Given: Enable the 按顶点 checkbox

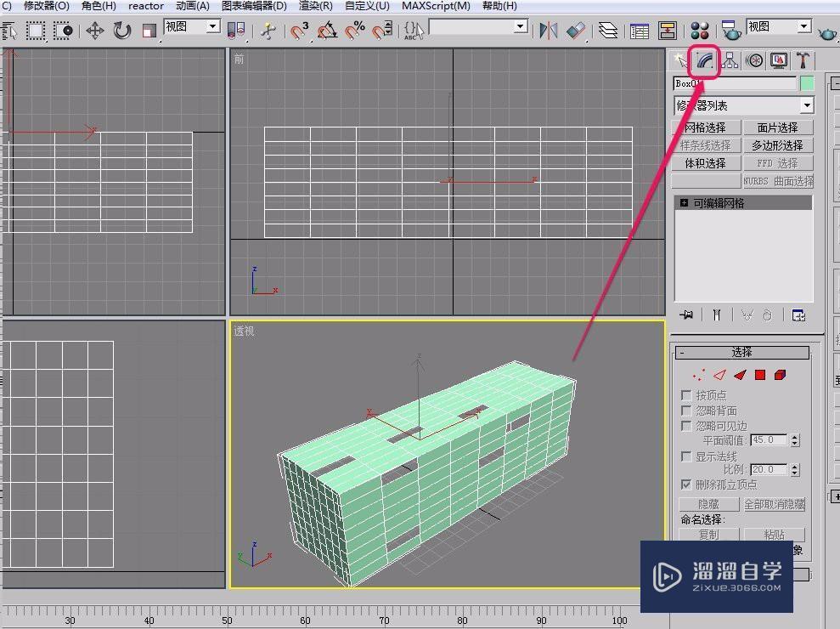Looking at the screenshot, I should (x=686, y=394).
